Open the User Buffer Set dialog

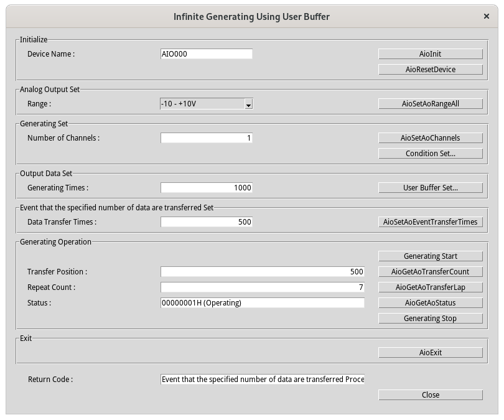(x=430, y=188)
